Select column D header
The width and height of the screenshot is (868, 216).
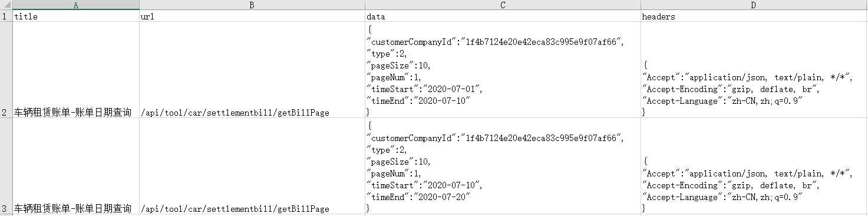click(754, 5)
